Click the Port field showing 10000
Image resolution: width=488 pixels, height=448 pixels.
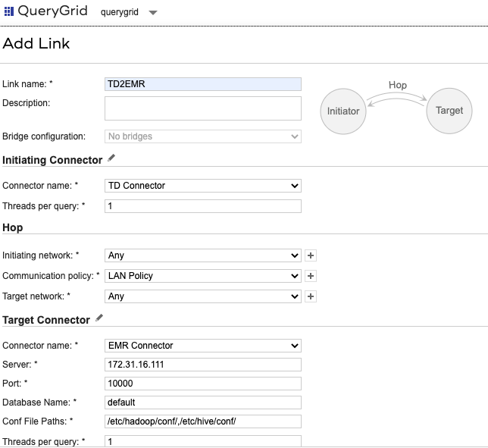click(202, 384)
